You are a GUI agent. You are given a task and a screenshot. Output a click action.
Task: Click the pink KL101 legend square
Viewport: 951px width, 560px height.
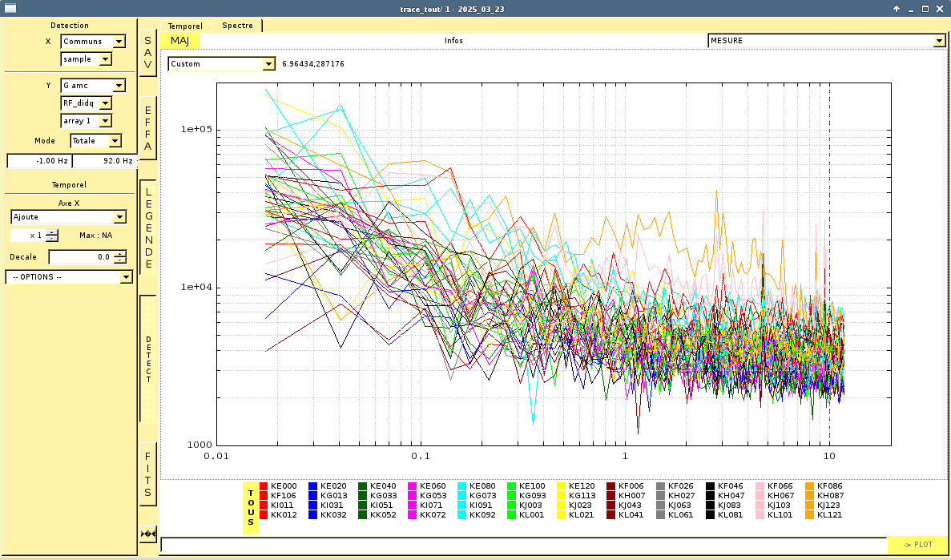tap(760, 515)
